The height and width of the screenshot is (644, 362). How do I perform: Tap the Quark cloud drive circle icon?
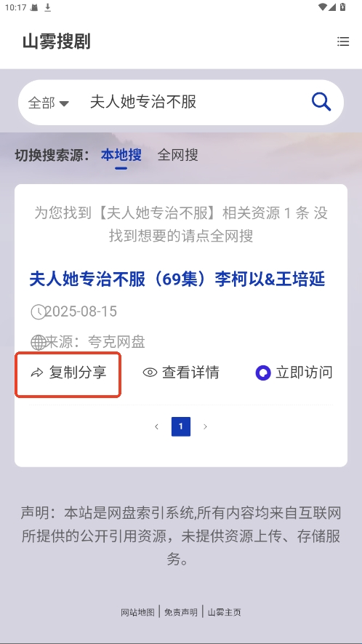[x=263, y=373]
